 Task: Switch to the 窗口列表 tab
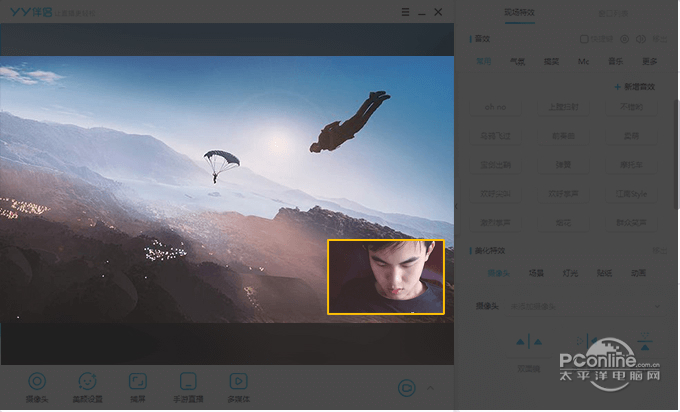click(x=613, y=13)
